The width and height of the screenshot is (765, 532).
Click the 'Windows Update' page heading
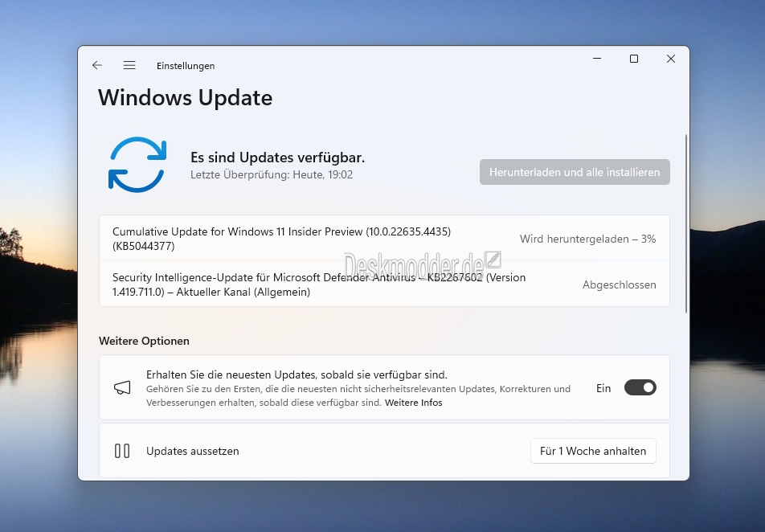point(186,97)
